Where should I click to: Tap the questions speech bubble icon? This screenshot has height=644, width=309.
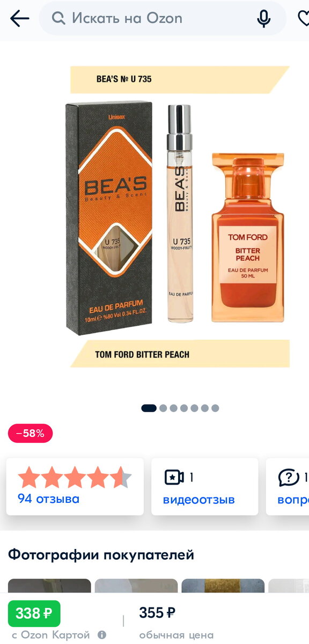coord(289,477)
